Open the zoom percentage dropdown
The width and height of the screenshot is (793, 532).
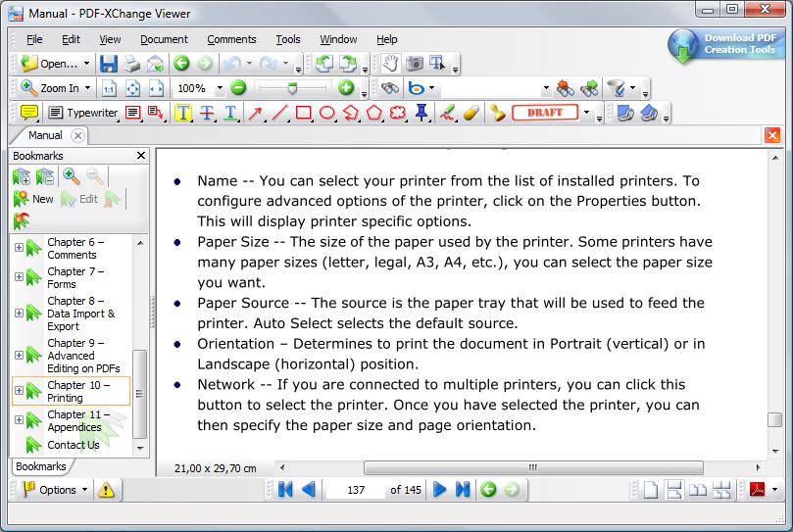[x=220, y=88]
